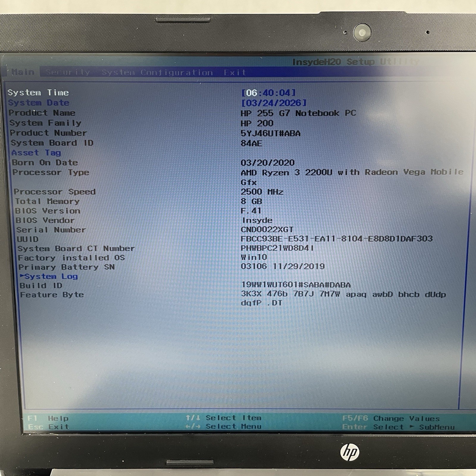Click build ID 19WW1WUT601#SABA#DABA
Screen dimensions: 476x476
click(x=296, y=285)
